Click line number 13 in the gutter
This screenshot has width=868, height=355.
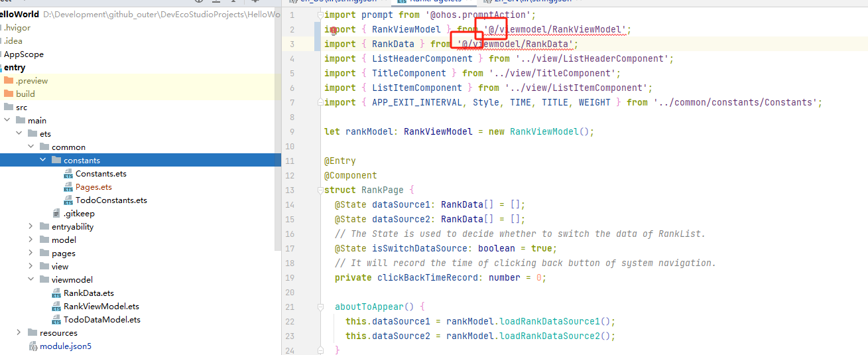point(290,190)
